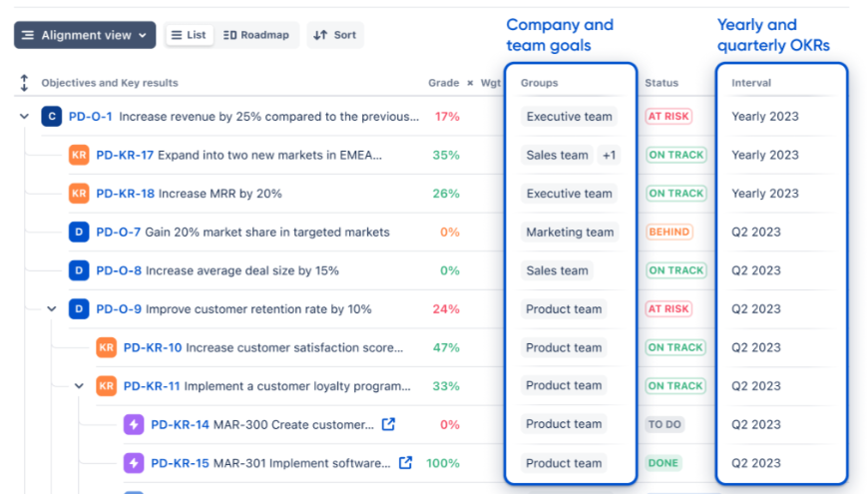Open the Alignment view dropdown
This screenshot has height=494, width=868.
click(x=85, y=35)
